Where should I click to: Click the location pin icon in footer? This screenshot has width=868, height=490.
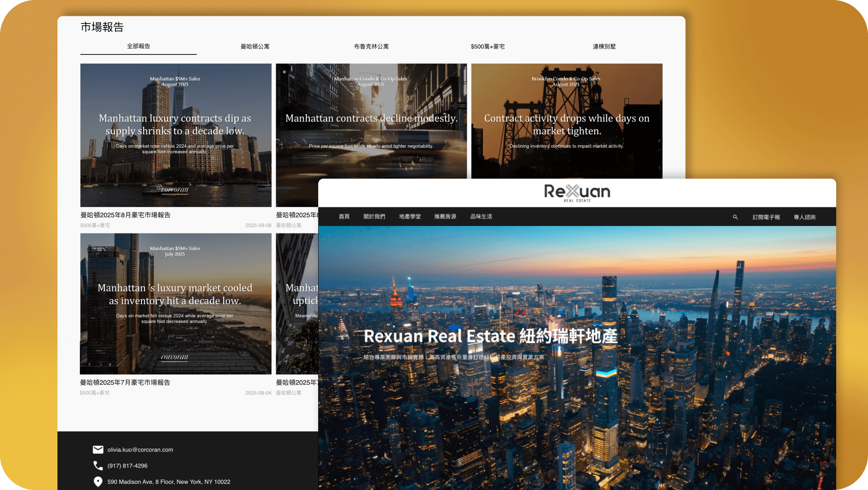pos(98,482)
